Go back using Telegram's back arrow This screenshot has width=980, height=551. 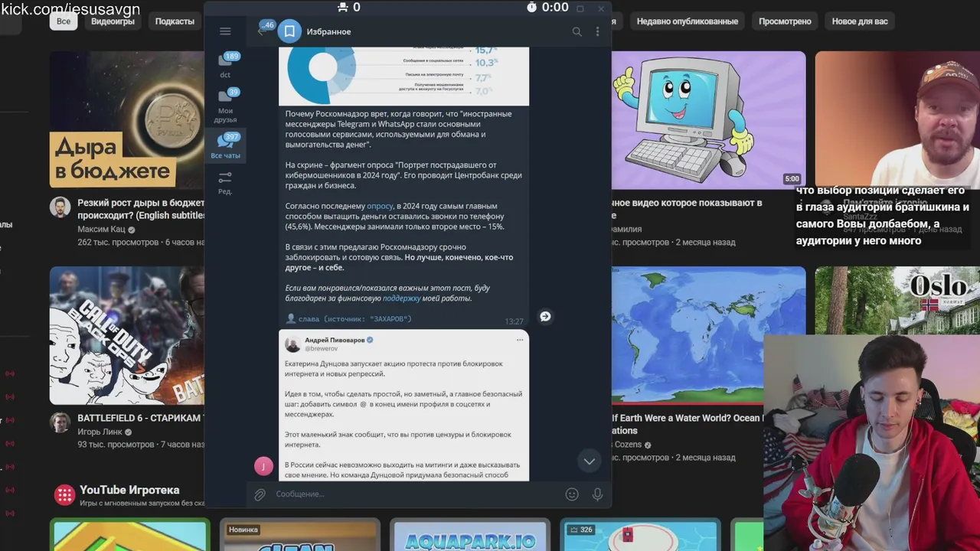[261, 31]
